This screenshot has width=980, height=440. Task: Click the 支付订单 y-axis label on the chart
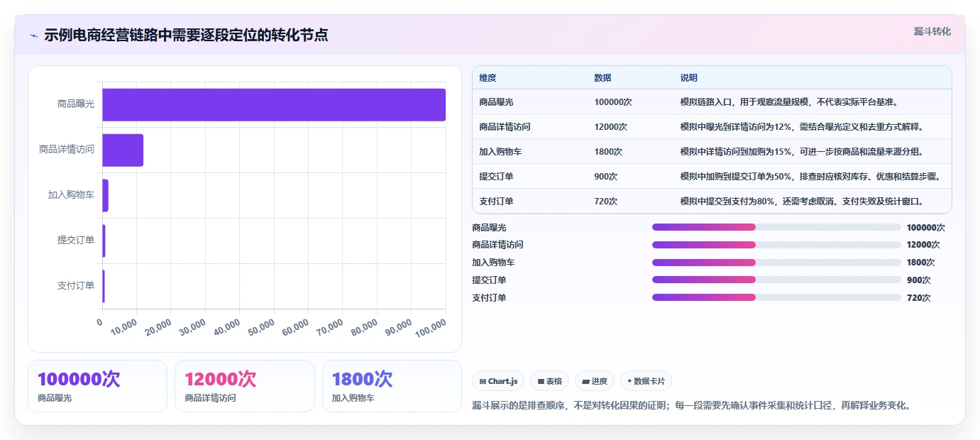coord(75,285)
